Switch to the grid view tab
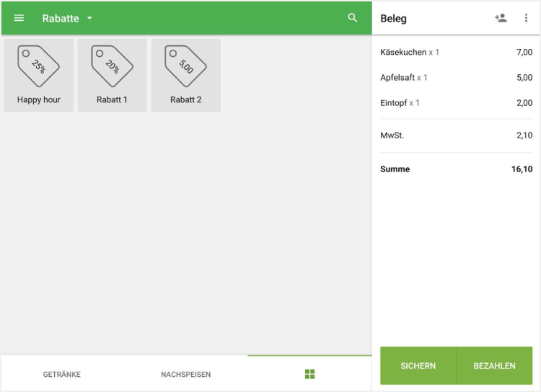541x392 pixels. (309, 374)
